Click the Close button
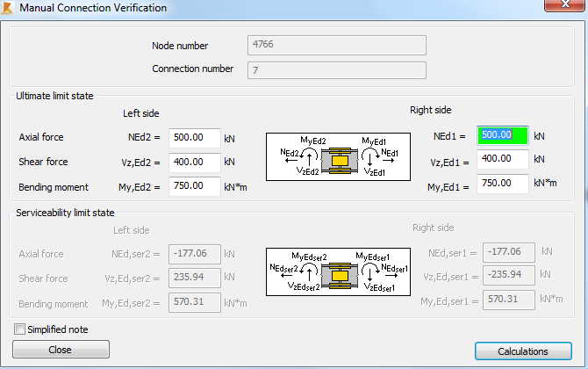 pyautogui.click(x=61, y=350)
